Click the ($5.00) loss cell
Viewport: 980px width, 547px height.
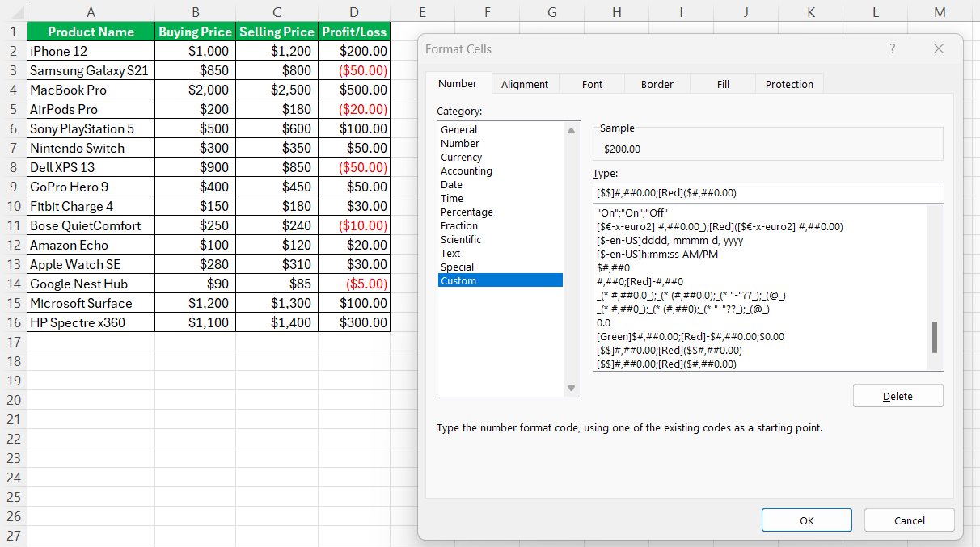pos(354,284)
